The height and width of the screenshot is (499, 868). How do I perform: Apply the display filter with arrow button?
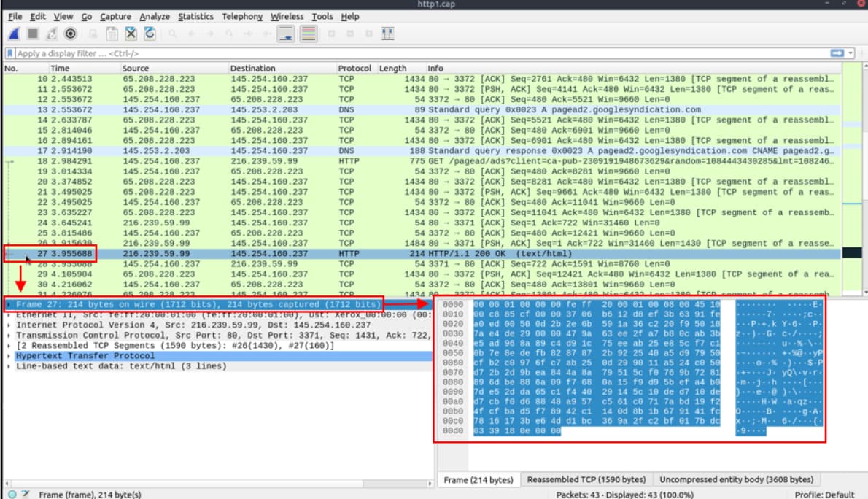point(837,53)
